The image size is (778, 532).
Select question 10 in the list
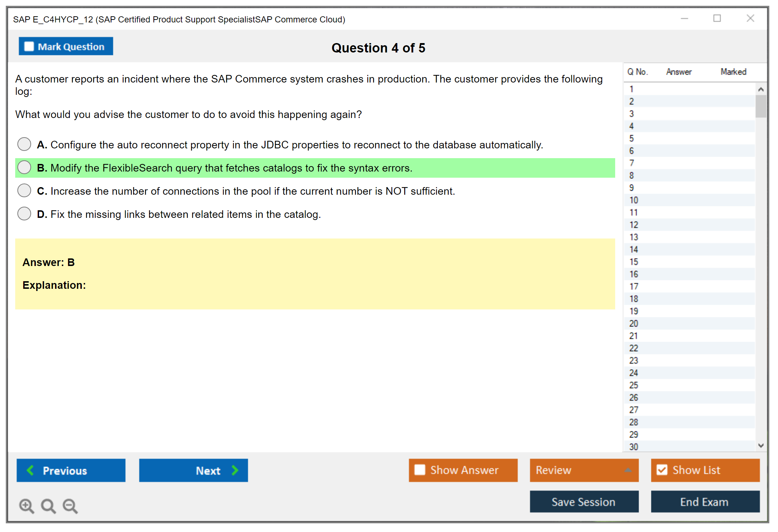pyautogui.click(x=634, y=200)
